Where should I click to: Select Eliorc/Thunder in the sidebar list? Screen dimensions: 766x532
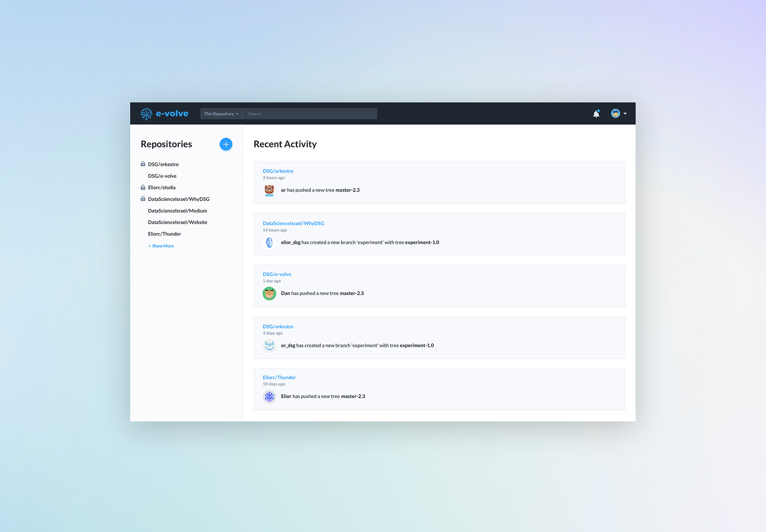(164, 234)
